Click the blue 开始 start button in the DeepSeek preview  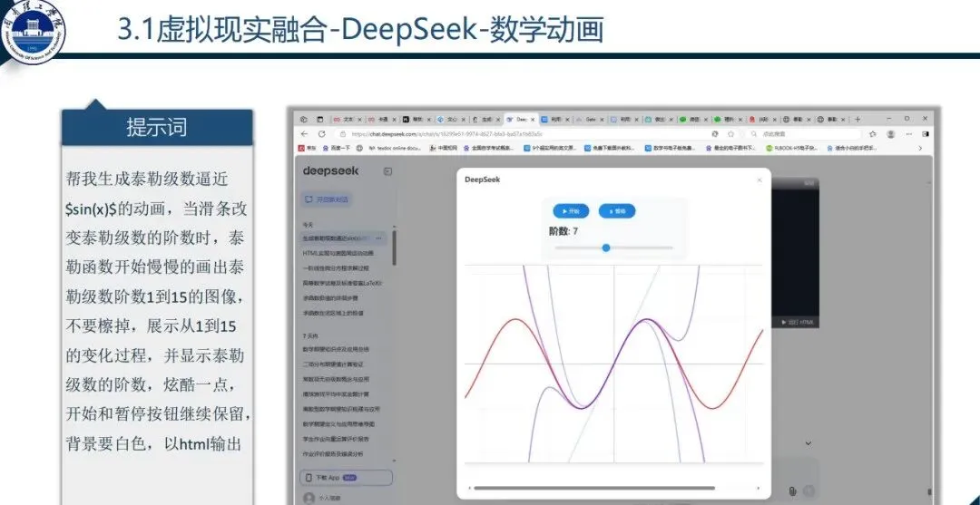571,211
